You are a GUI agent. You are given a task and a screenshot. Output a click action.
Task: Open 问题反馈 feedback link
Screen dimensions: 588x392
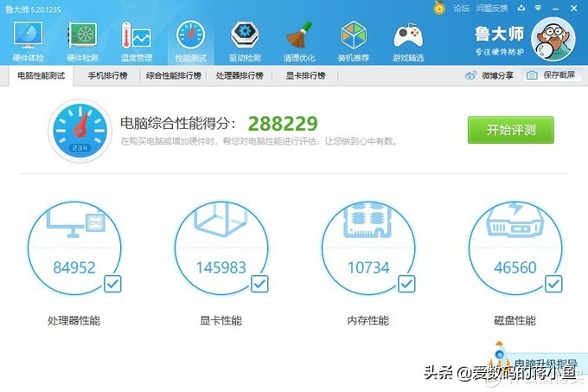(x=492, y=8)
